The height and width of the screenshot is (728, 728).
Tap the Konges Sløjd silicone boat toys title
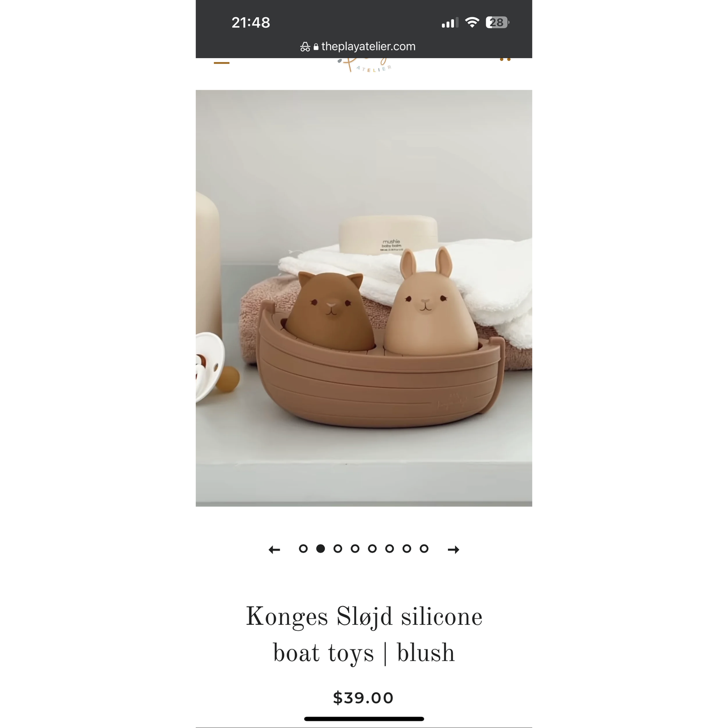click(364, 635)
